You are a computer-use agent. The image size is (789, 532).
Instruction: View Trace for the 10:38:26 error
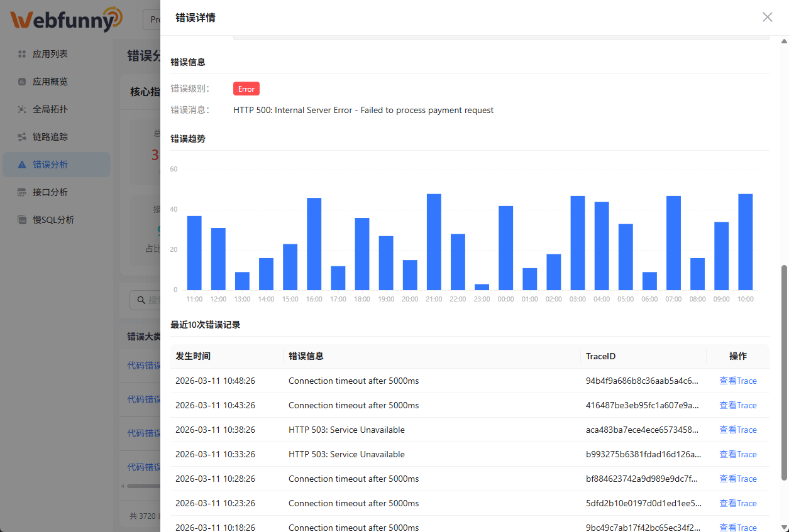click(x=737, y=430)
